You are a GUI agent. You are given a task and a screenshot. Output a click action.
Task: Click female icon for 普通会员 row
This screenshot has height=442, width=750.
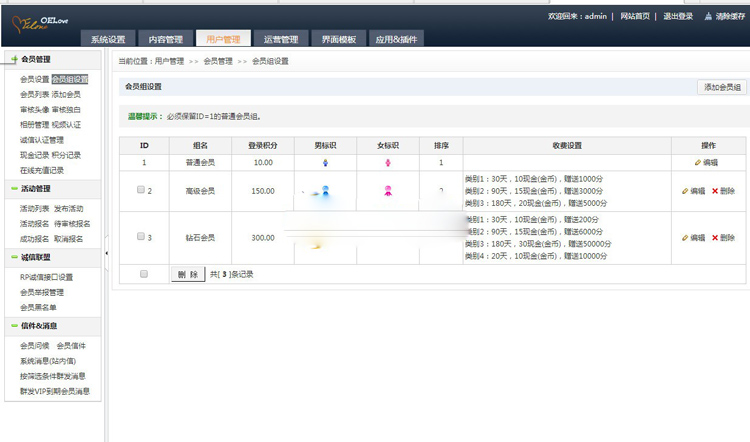tap(388, 162)
